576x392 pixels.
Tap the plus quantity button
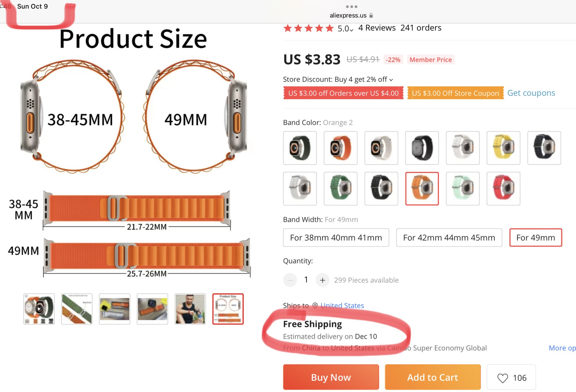click(323, 280)
